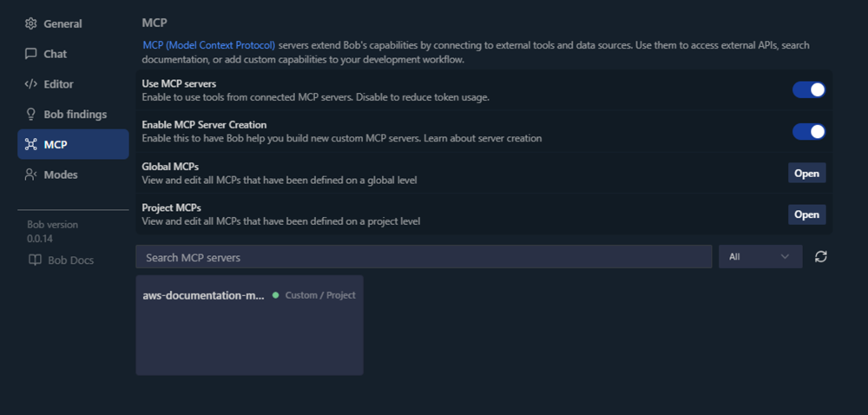The height and width of the screenshot is (415, 868).
Task: Expand the All filter dropdown
Action: pyautogui.click(x=759, y=257)
